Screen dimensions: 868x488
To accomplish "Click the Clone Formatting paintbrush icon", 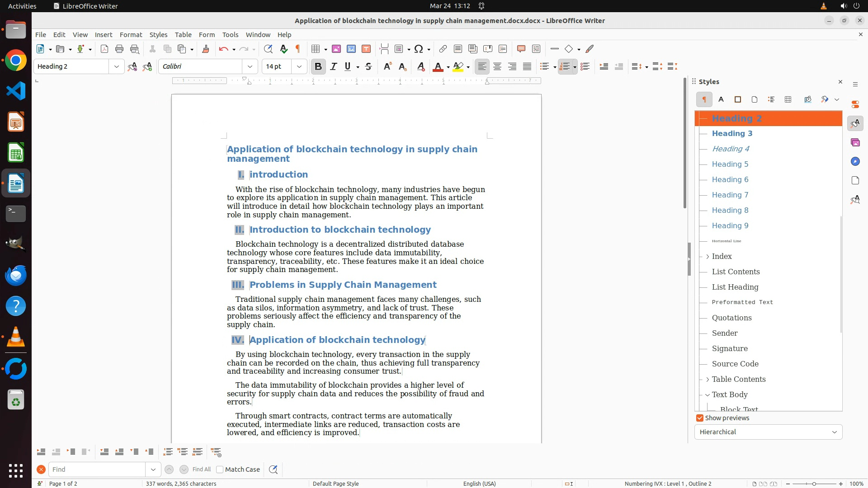I will click(x=206, y=49).
